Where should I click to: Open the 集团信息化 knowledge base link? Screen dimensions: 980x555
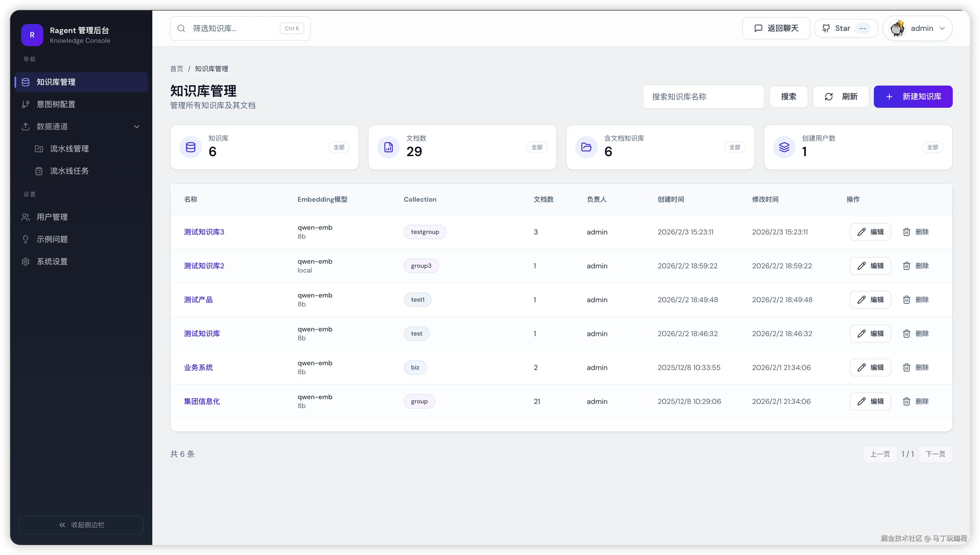(202, 401)
